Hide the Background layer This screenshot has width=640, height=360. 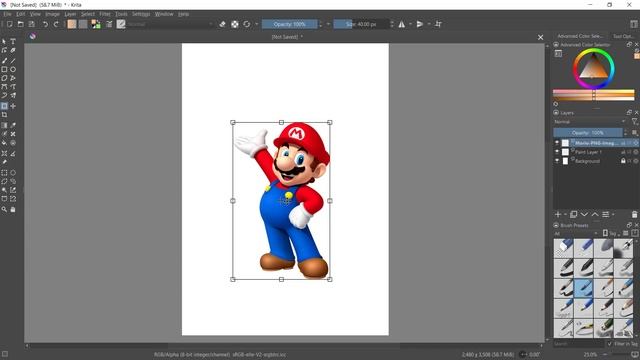[x=557, y=161]
